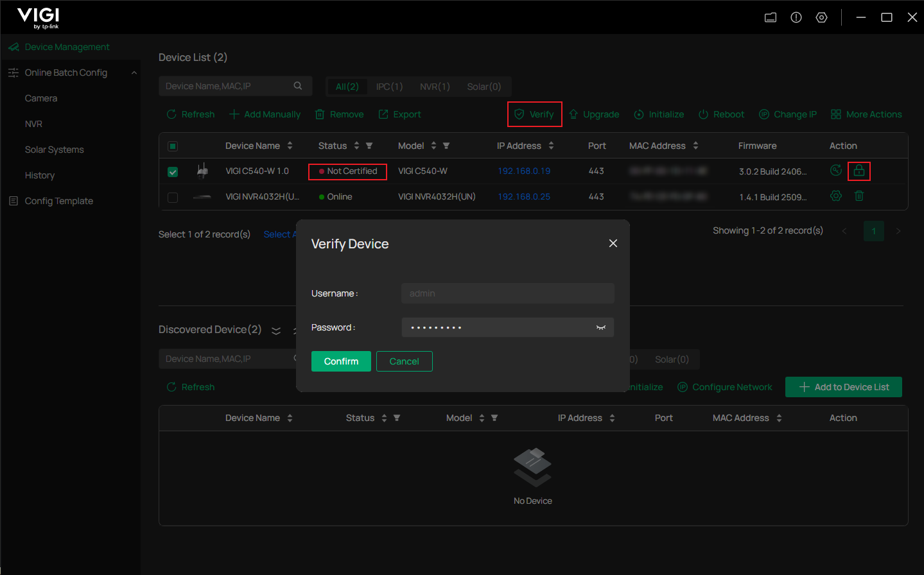Open Config Template in the sidebar

click(58, 201)
